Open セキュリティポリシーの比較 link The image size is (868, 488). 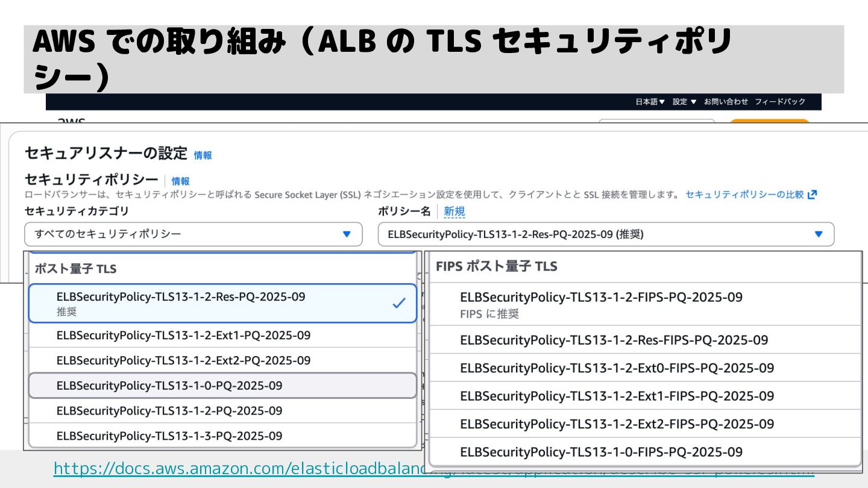click(x=744, y=195)
